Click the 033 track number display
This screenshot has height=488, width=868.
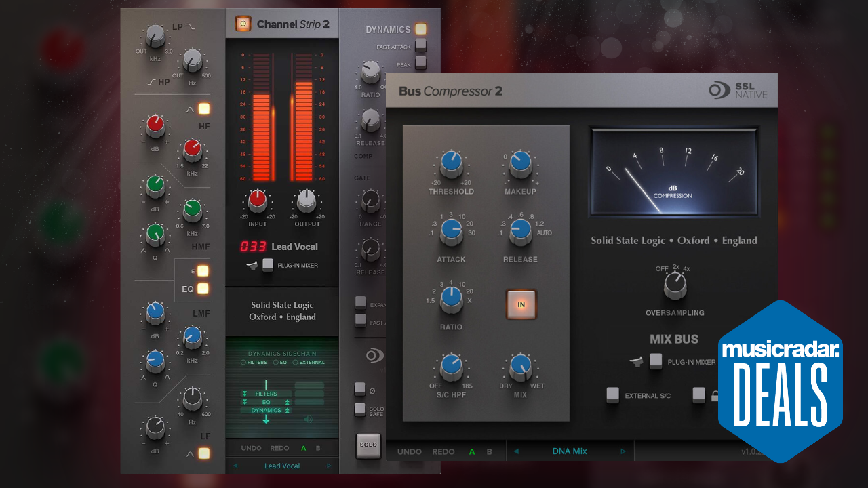tap(253, 247)
